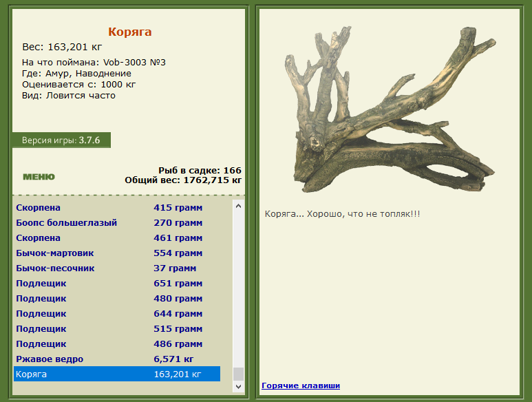Click the catch list scrollbar thumb
This screenshot has height=402, width=532.
click(x=238, y=374)
